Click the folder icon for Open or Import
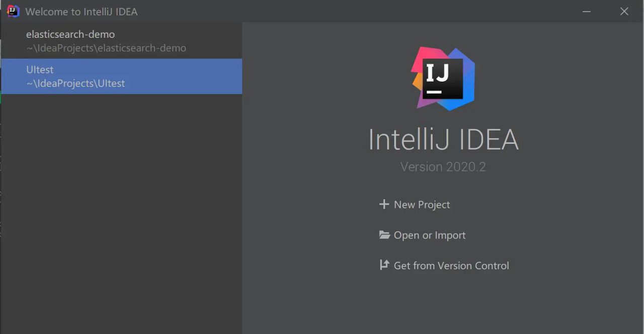The width and height of the screenshot is (644, 334). click(384, 235)
